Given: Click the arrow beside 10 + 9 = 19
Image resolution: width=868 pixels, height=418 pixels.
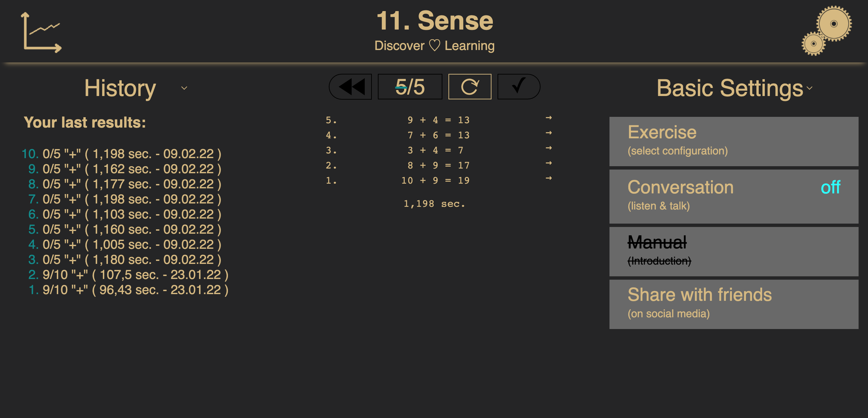Looking at the screenshot, I should (549, 178).
